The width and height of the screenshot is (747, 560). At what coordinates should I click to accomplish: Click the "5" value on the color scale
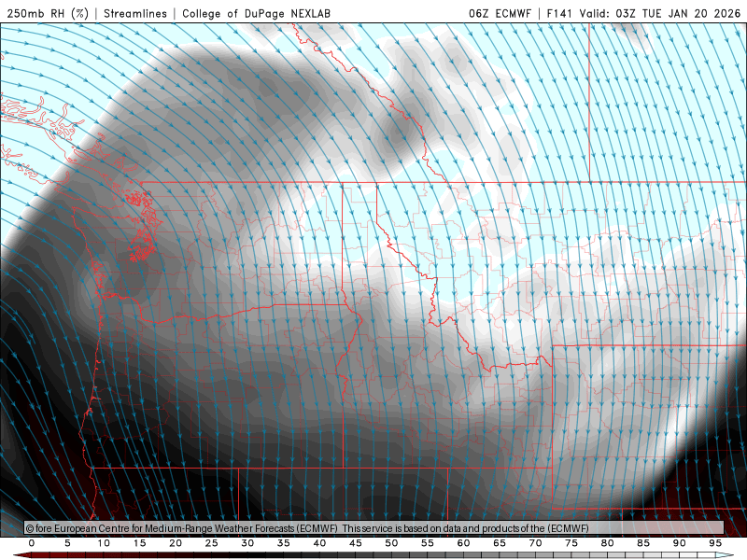(x=67, y=543)
